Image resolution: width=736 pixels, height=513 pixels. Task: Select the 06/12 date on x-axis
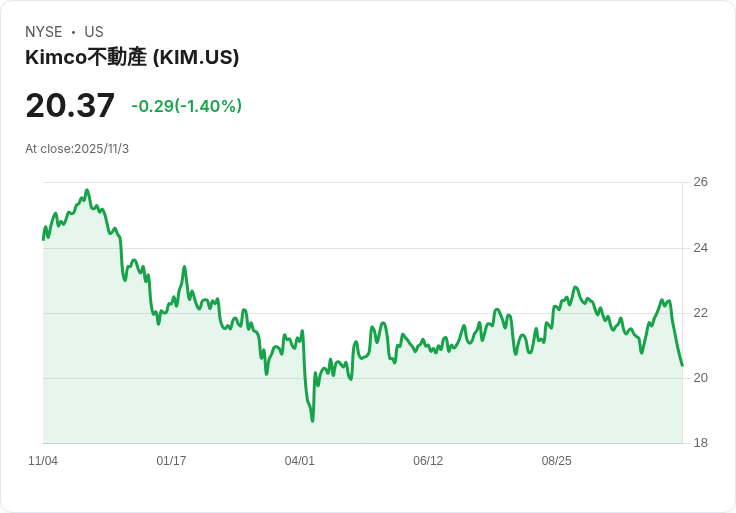[428, 461]
